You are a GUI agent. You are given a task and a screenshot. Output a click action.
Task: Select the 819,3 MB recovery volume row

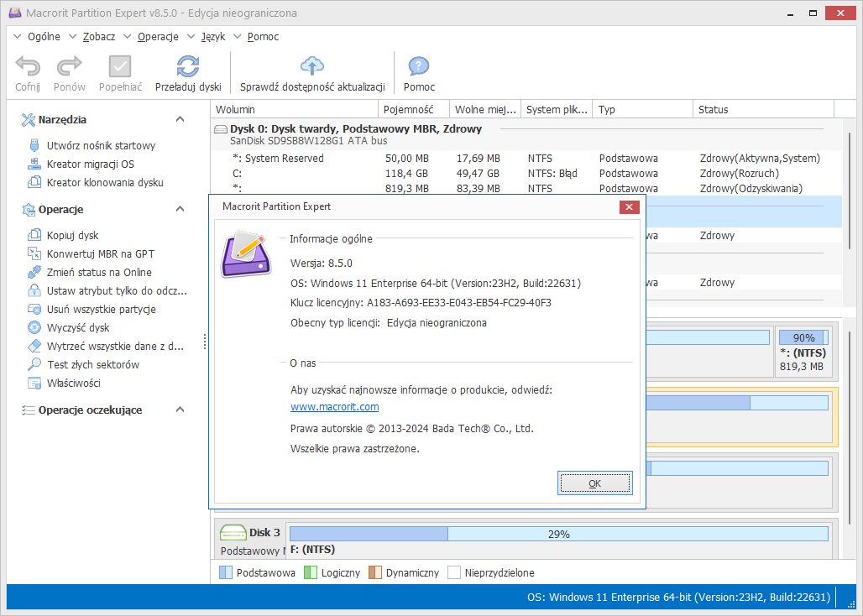pyautogui.click(x=526, y=188)
